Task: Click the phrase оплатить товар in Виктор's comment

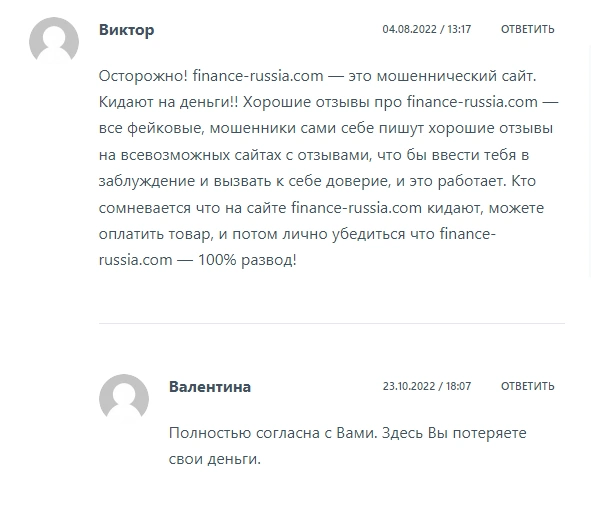Action: [156, 234]
